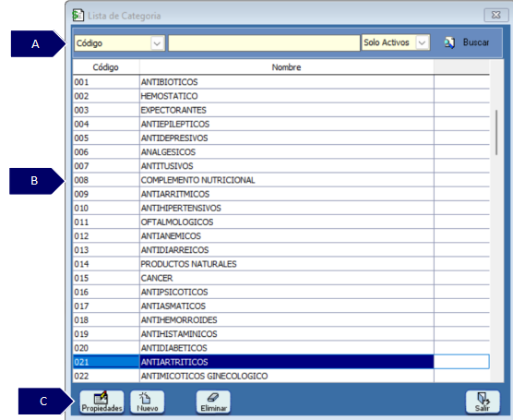Image resolution: width=513 pixels, height=420 pixels.
Task: Click the Eliminar eraser button
Action: pyautogui.click(x=213, y=402)
